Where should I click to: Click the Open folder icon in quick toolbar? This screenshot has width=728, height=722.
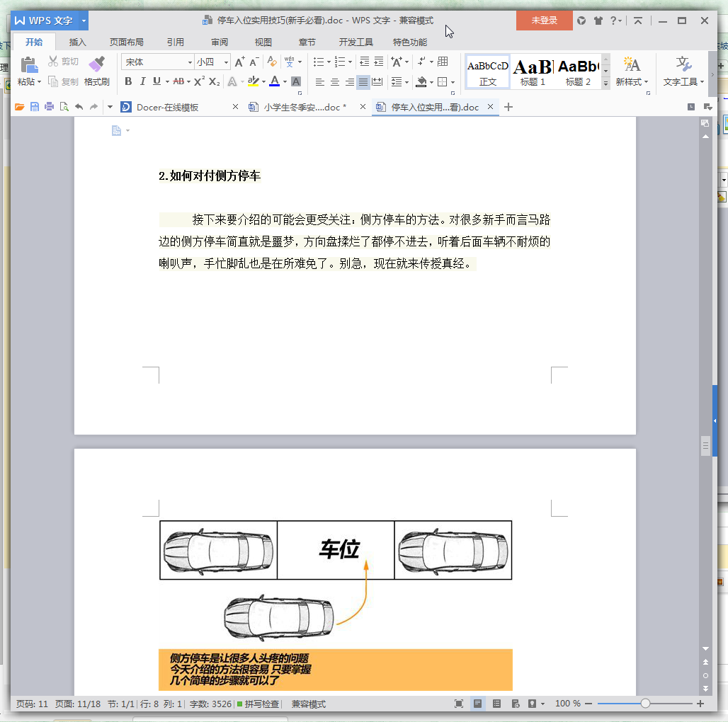coord(20,107)
